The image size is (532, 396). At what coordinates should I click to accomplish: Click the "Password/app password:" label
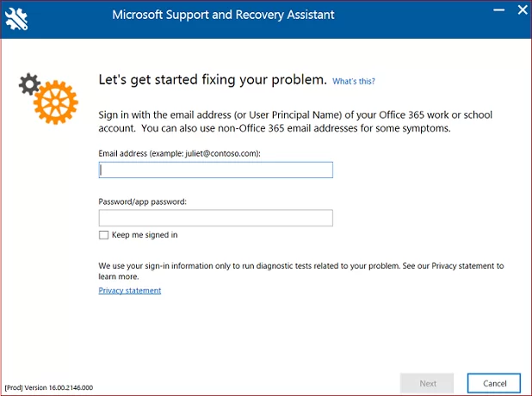pos(143,201)
